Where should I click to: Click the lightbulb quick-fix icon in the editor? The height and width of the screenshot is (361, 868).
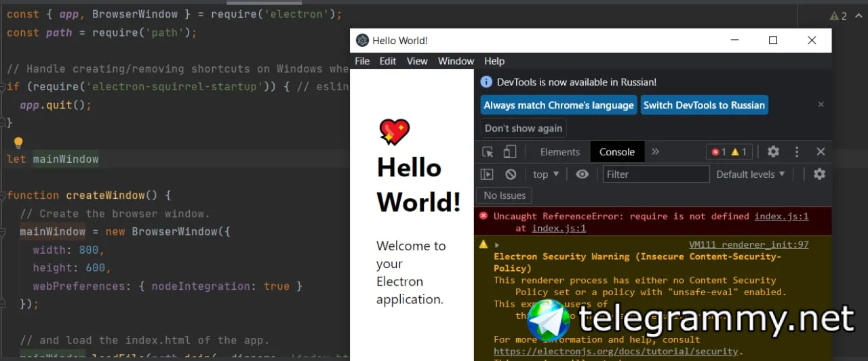coord(18,142)
